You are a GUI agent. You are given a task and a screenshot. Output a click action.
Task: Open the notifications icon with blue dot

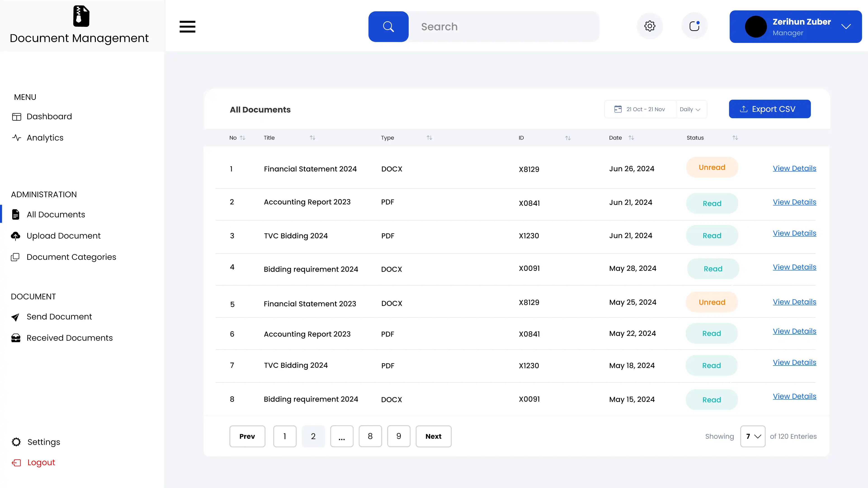[694, 26]
